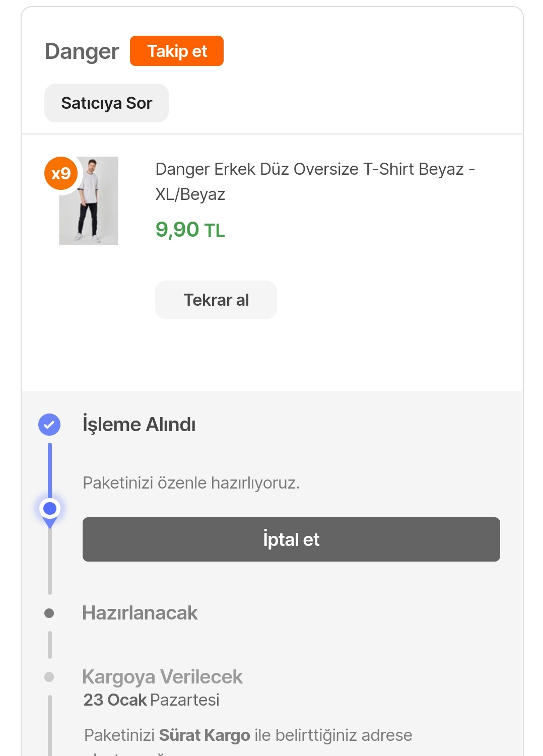
Task: Open the Danger Erkek Düz Oversize title
Action: [315, 181]
